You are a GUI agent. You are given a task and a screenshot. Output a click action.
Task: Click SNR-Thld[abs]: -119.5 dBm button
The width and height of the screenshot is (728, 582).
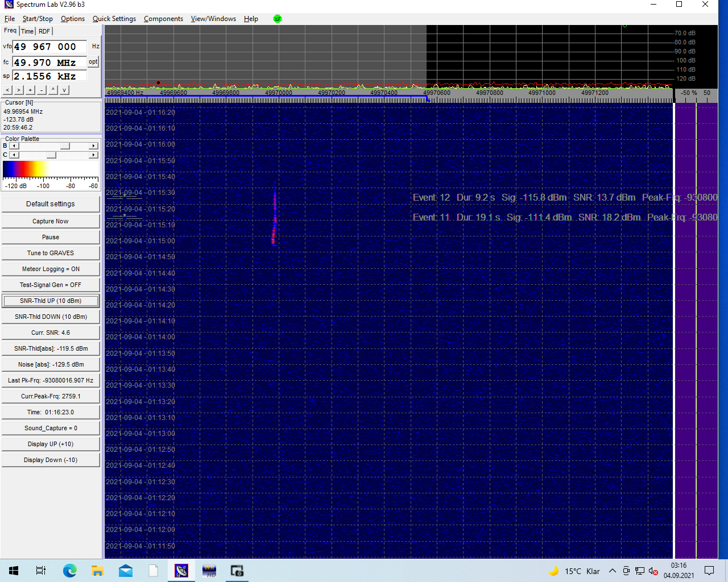pos(51,348)
